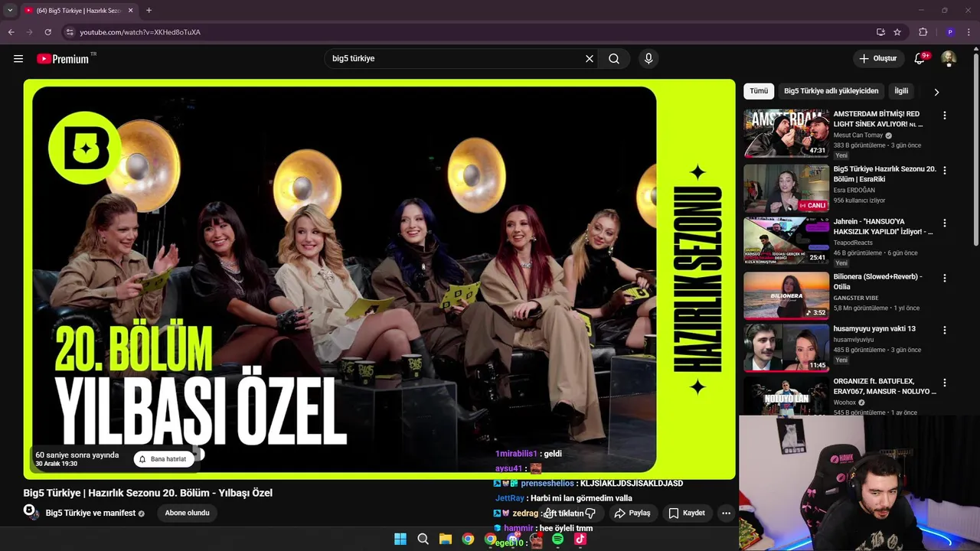980x551 pixels.
Task: Go back with the browser back arrow
Action: click(x=11, y=32)
